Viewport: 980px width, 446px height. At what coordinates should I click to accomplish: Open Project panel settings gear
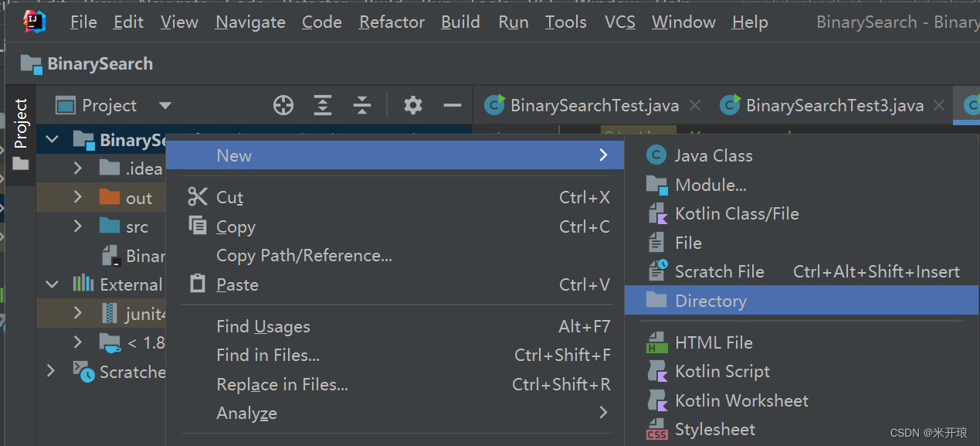coord(413,105)
